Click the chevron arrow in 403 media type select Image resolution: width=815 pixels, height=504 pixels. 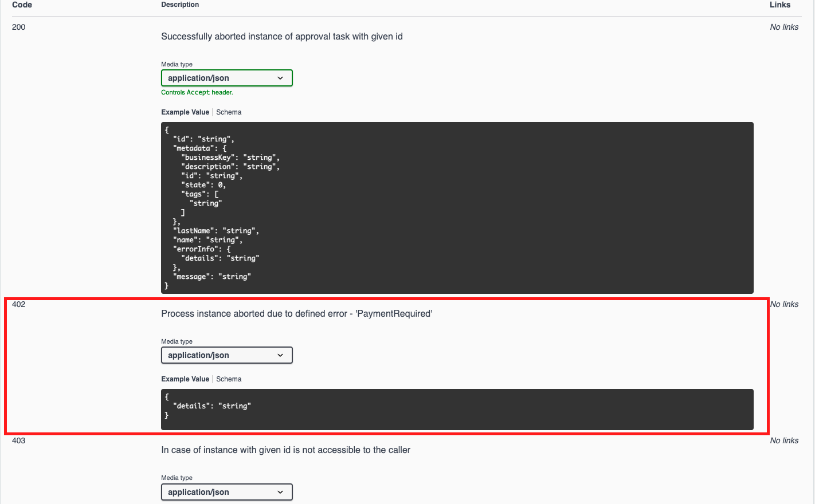tap(280, 492)
